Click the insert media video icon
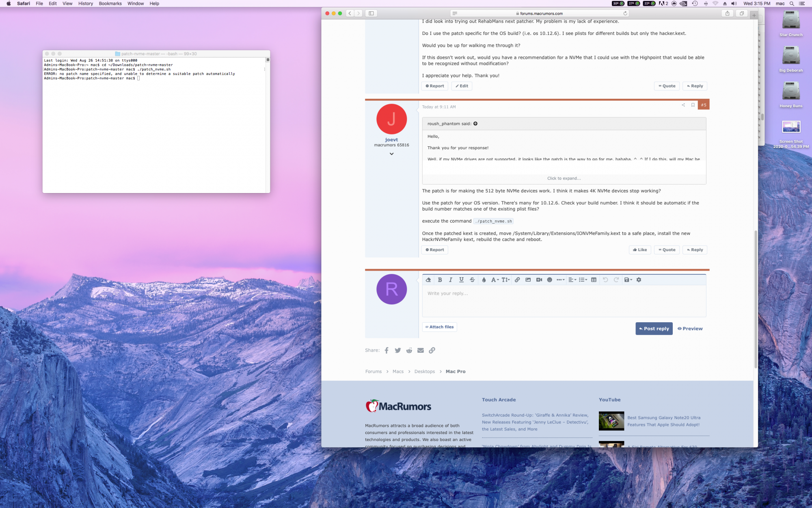Image resolution: width=812 pixels, height=508 pixels. pos(539,280)
